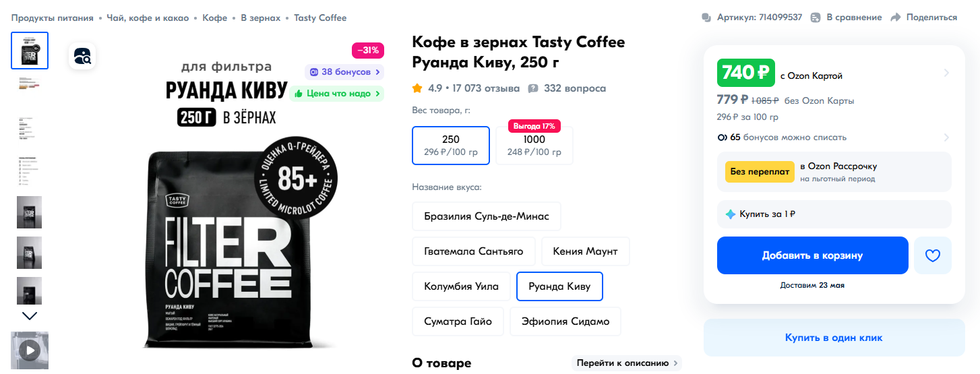Open the Кофе breadcrumb category
This screenshot has height=374, width=980.
point(214,18)
